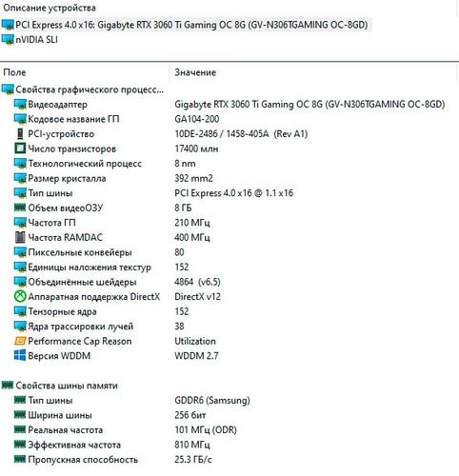This screenshot has width=459, height=476.
Task: Click the Тензорные ядра row icon
Action: tap(20, 311)
